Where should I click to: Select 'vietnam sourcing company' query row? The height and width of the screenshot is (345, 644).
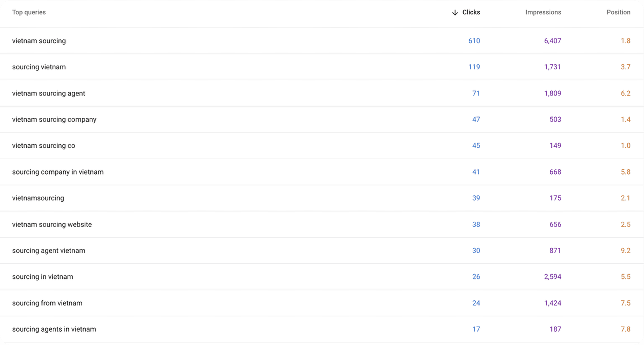pyautogui.click(x=54, y=119)
